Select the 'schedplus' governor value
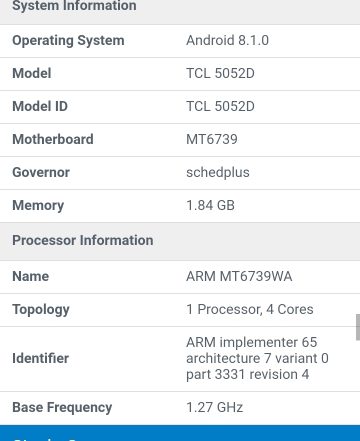360x441 pixels. coord(218,173)
